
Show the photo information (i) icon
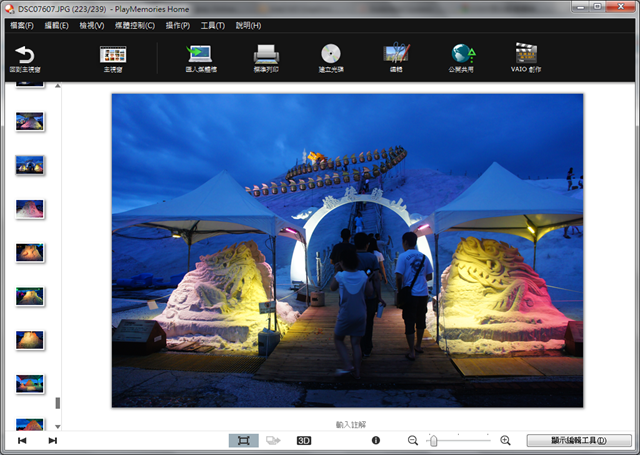(376, 440)
